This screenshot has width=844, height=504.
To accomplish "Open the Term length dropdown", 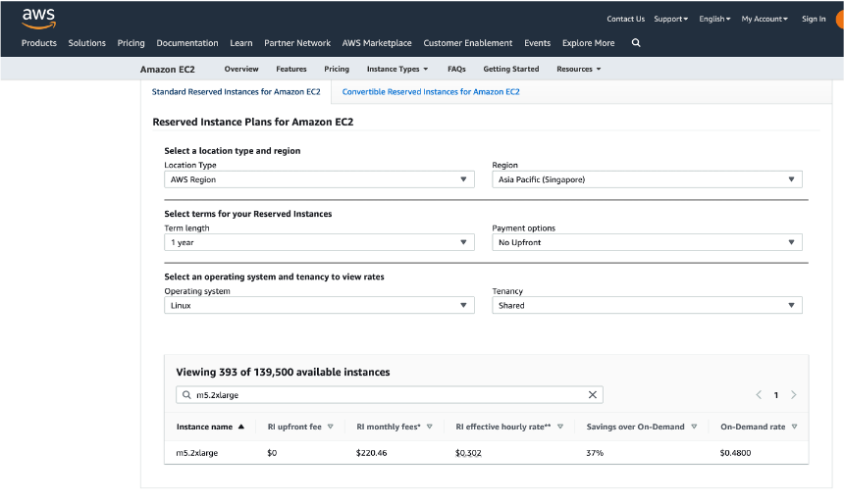I will tap(319, 242).
